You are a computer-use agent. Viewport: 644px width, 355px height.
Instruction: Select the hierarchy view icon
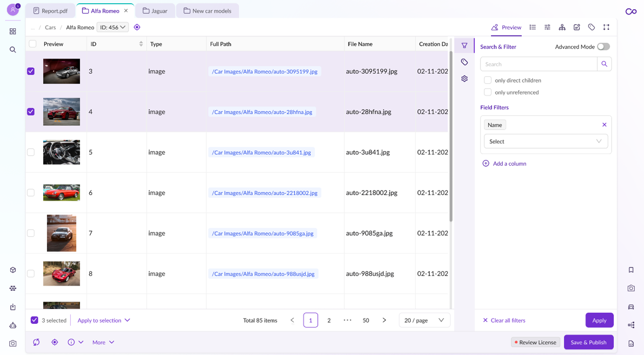click(x=562, y=27)
